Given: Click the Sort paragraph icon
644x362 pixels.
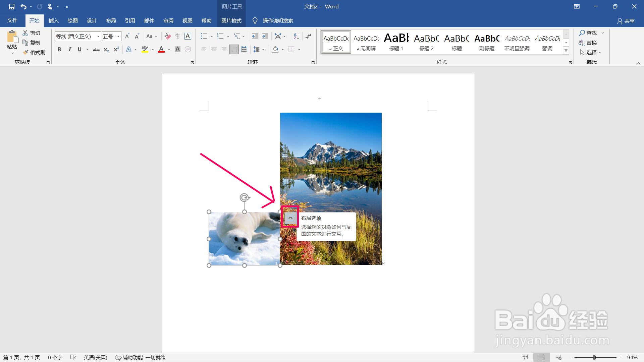Looking at the screenshot, I should [x=296, y=36].
